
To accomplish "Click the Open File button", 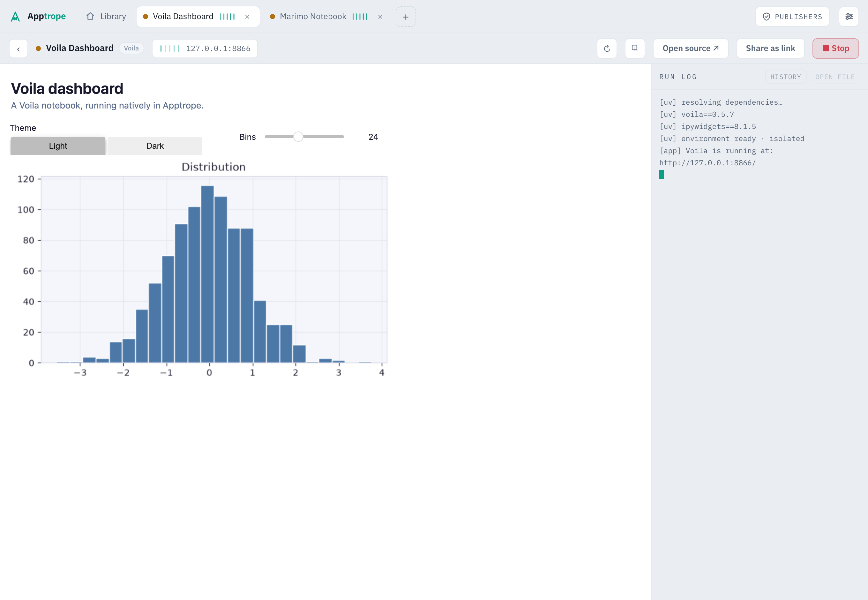I will click(x=835, y=77).
